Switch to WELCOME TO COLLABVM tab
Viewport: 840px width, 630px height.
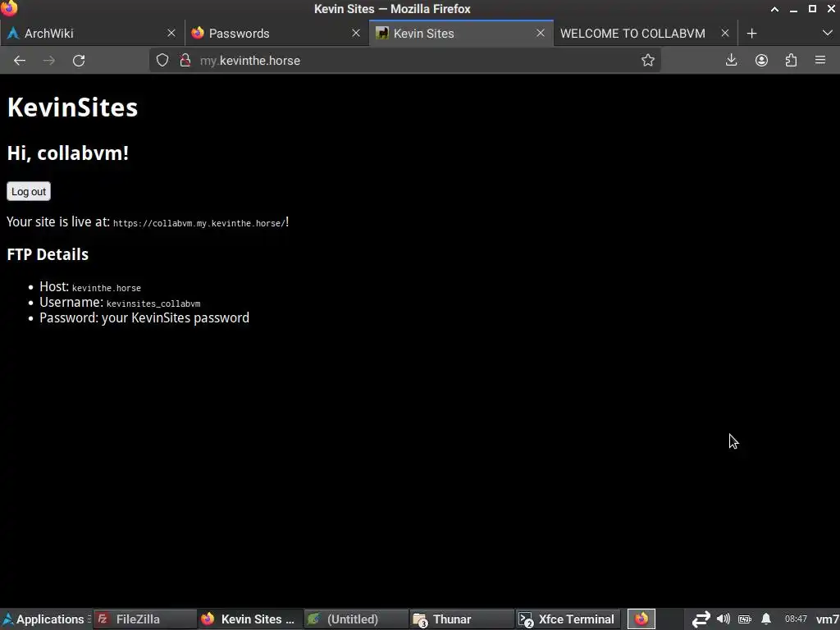(x=645, y=33)
